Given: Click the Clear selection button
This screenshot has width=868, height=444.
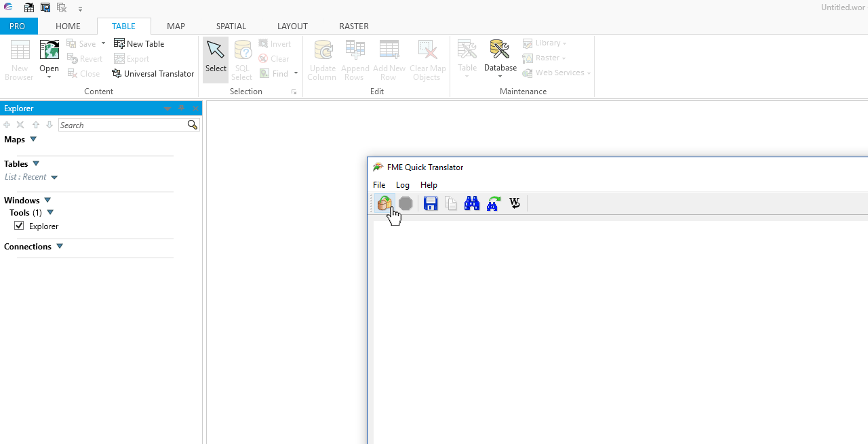Looking at the screenshot, I should pyautogui.click(x=274, y=59).
